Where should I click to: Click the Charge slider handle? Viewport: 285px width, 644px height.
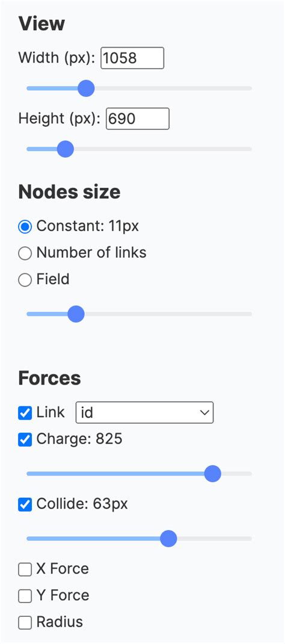(x=212, y=474)
